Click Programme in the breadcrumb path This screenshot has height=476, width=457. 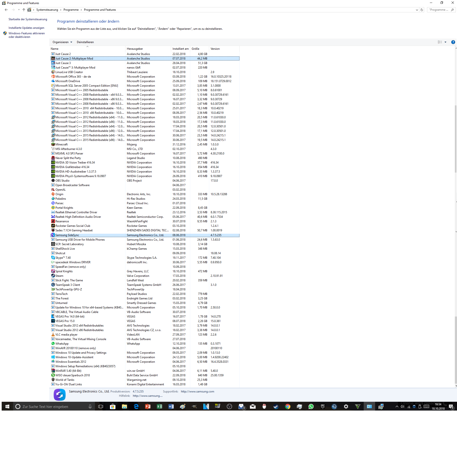click(71, 10)
